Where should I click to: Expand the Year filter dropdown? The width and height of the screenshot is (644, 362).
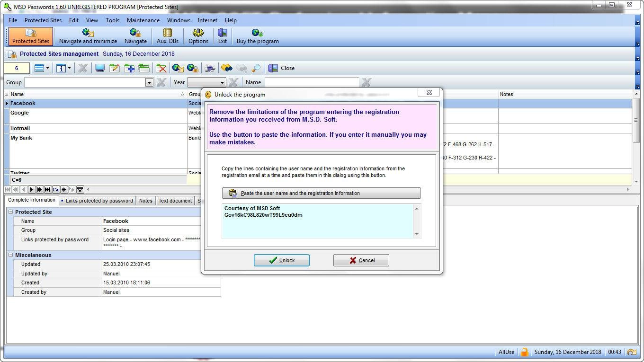point(222,82)
